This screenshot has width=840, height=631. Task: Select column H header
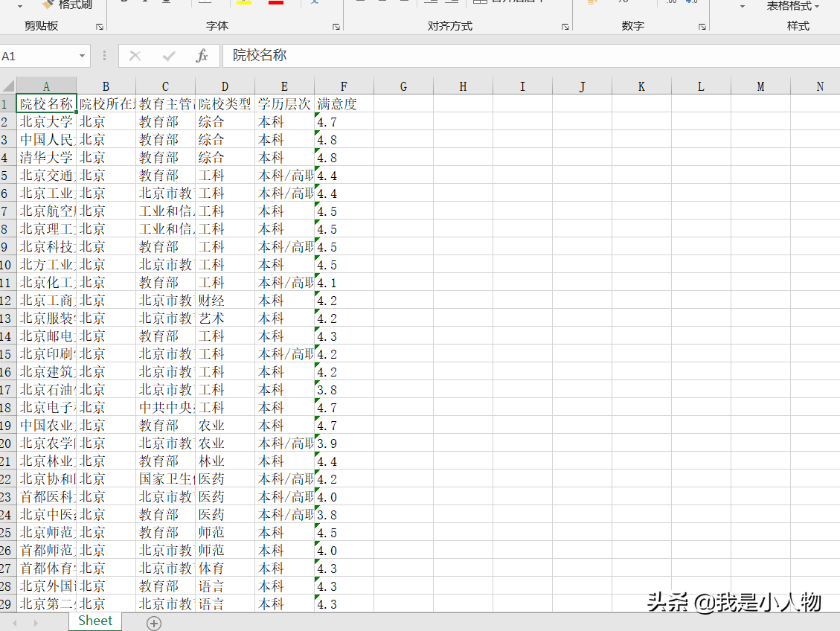[x=463, y=86]
